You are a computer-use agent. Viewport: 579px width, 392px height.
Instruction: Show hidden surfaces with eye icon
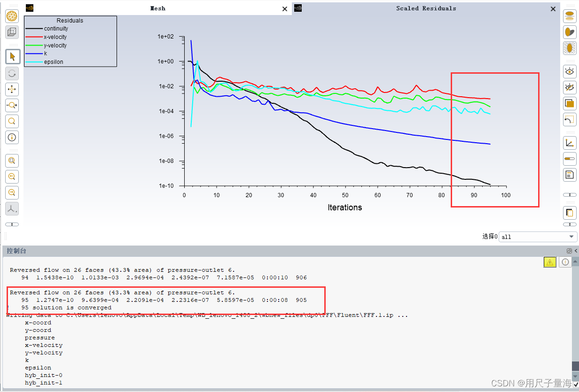570,71
